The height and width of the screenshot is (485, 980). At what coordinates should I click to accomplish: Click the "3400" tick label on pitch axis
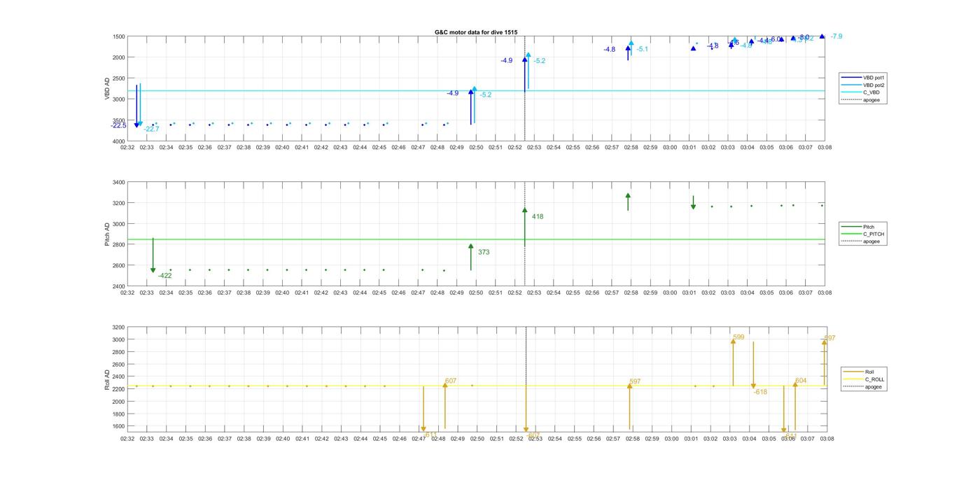[118, 183]
